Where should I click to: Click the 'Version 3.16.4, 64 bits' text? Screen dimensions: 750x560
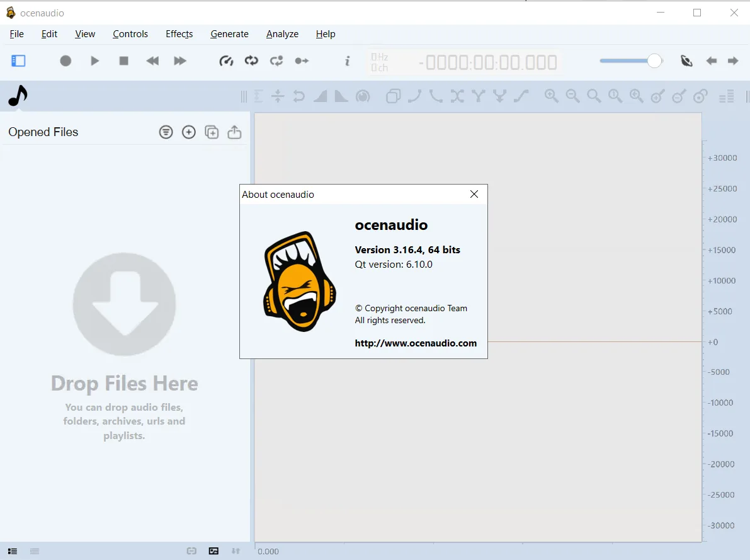click(x=407, y=250)
